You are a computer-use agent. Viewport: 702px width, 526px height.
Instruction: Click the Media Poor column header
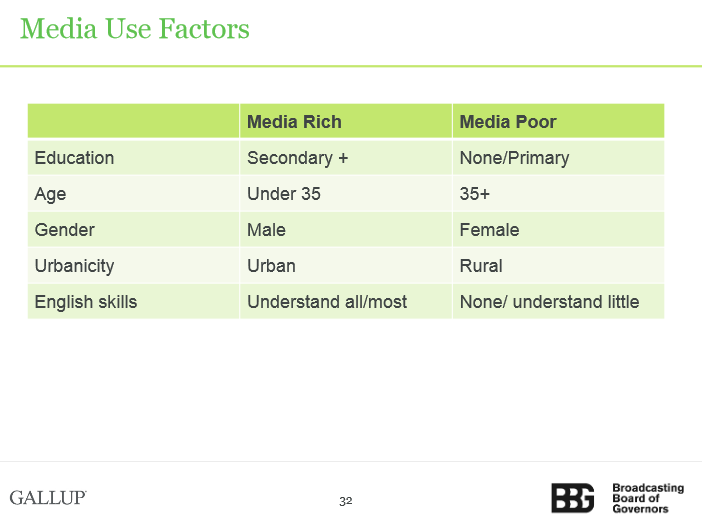click(558, 121)
